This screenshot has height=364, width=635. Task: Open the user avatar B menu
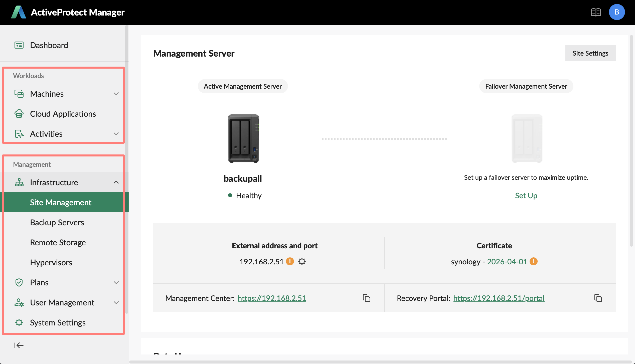pyautogui.click(x=617, y=12)
